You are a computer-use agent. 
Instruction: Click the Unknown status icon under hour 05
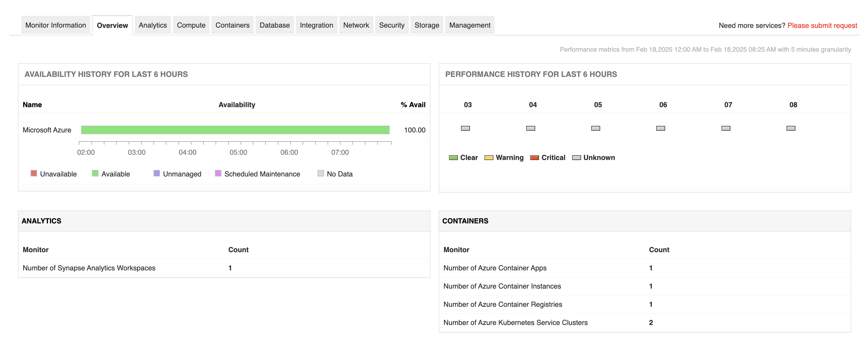[x=596, y=128]
